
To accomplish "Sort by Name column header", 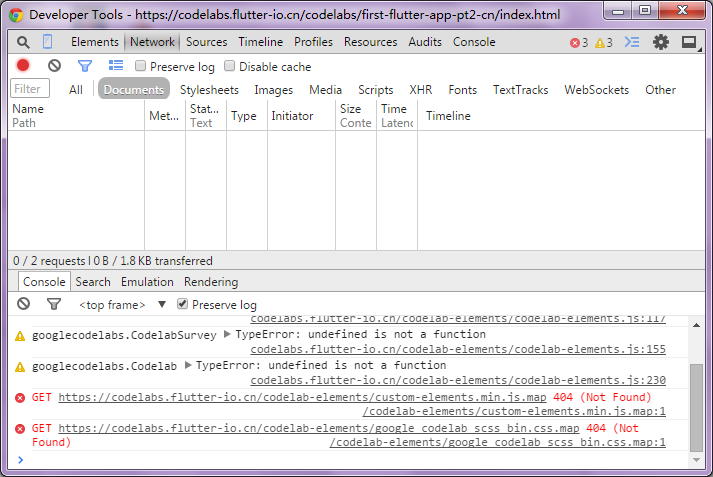I will click(x=75, y=115).
